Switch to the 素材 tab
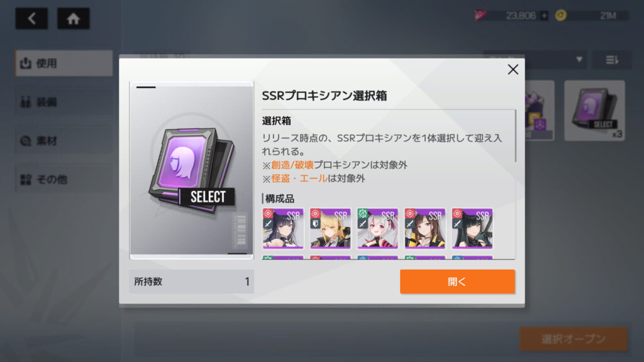Viewport: 644px width, 362px height. (64, 141)
